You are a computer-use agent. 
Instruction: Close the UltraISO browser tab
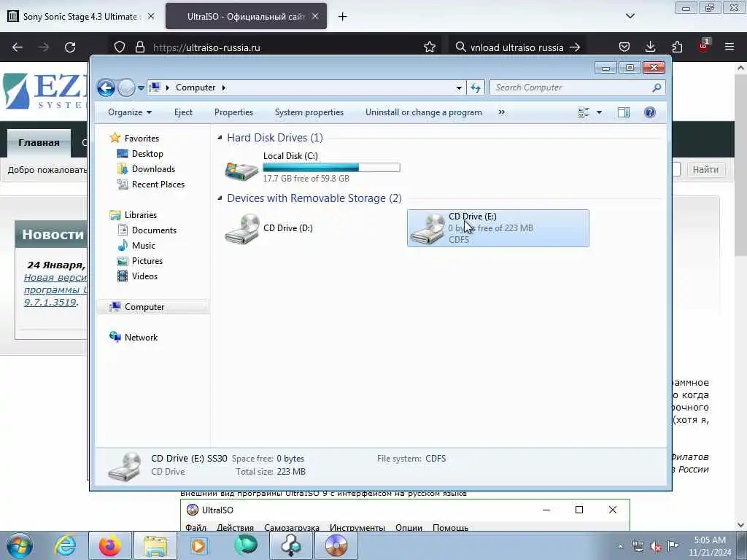click(x=315, y=16)
